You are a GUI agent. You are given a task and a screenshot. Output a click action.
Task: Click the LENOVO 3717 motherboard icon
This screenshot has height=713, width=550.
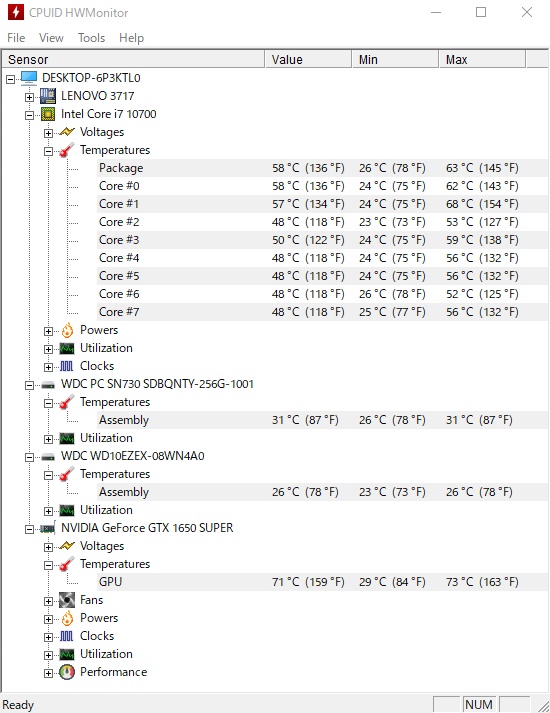coord(48,96)
